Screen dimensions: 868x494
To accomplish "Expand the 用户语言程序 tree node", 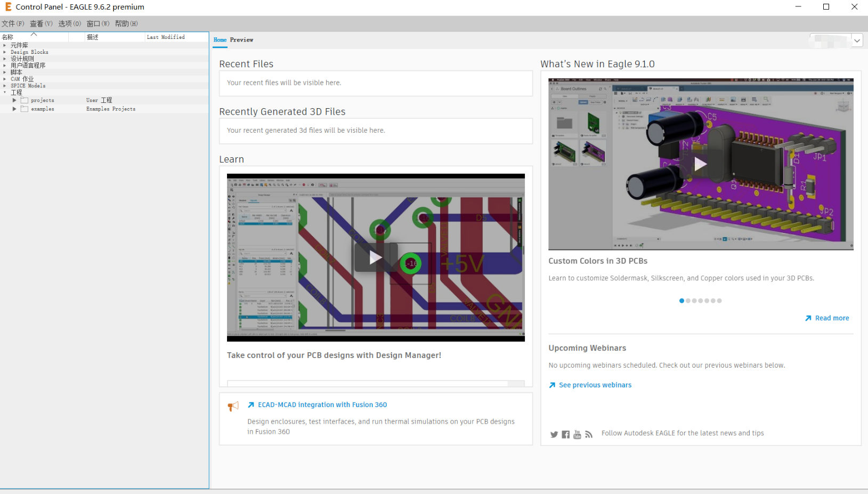I will (x=4, y=66).
